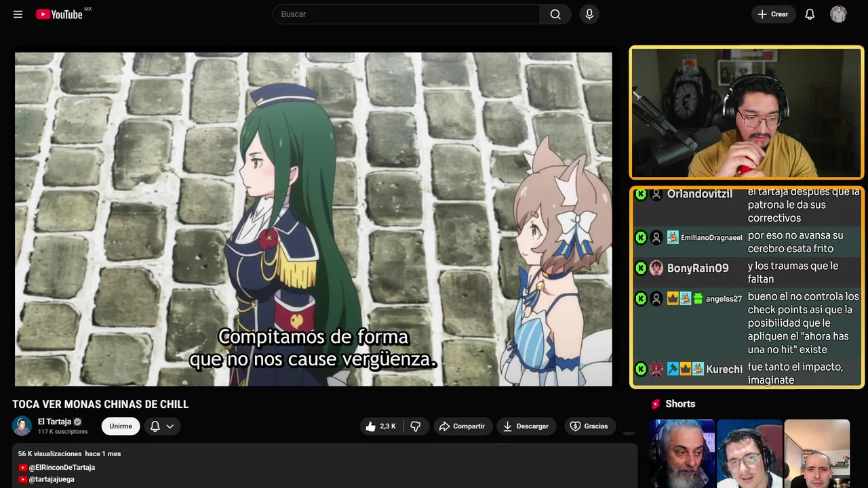Click the Buscar search field

[x=406, y=14]
